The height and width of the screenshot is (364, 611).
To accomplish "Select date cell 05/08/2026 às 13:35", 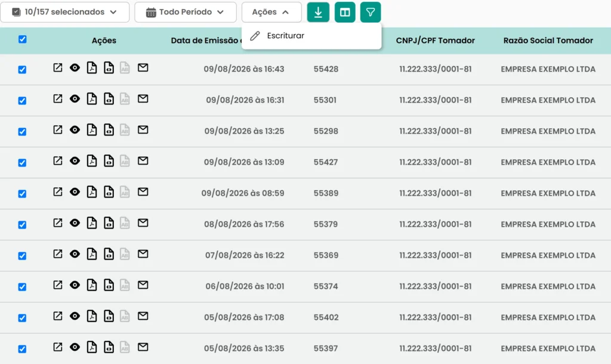I will 244,348.
